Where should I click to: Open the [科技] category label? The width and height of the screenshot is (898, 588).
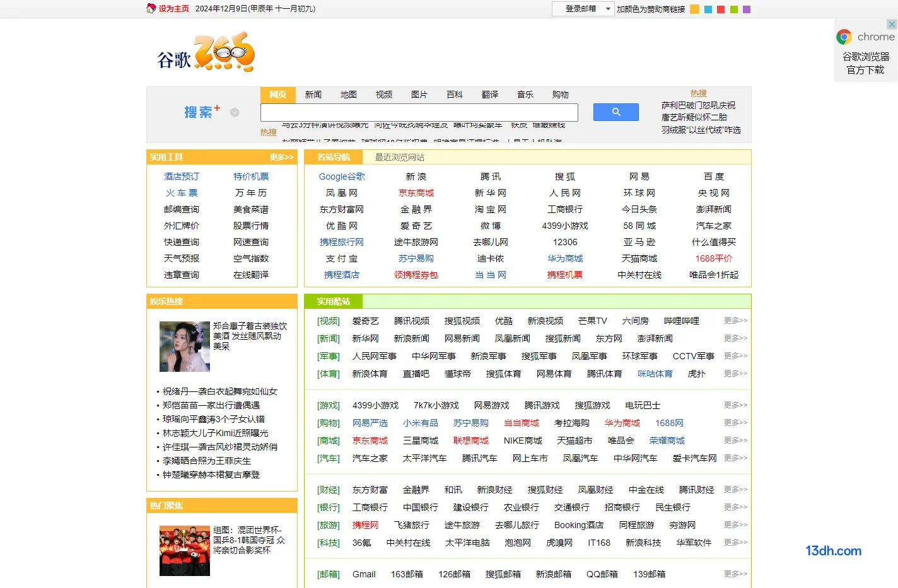click(328, 543)
